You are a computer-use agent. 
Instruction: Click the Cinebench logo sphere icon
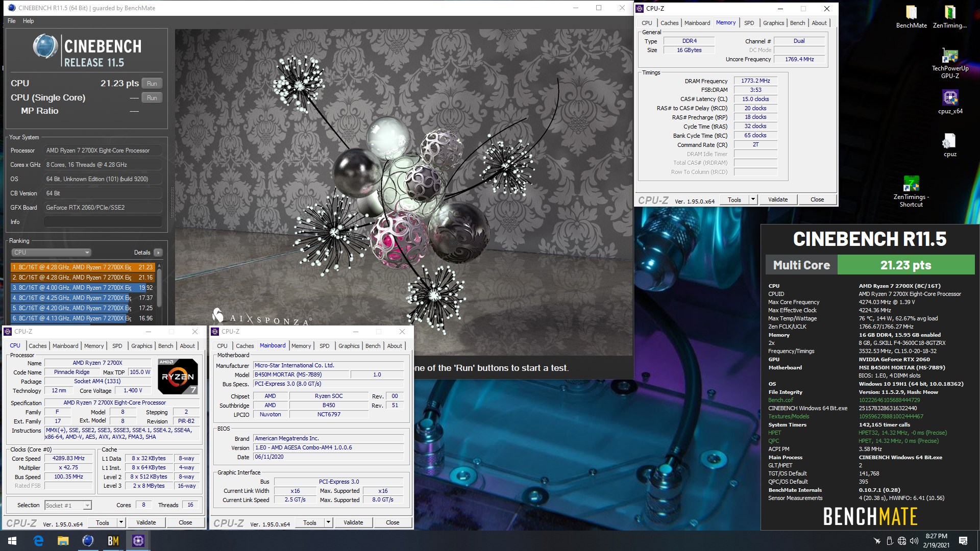pyautogui.click(x=45, y=46)
